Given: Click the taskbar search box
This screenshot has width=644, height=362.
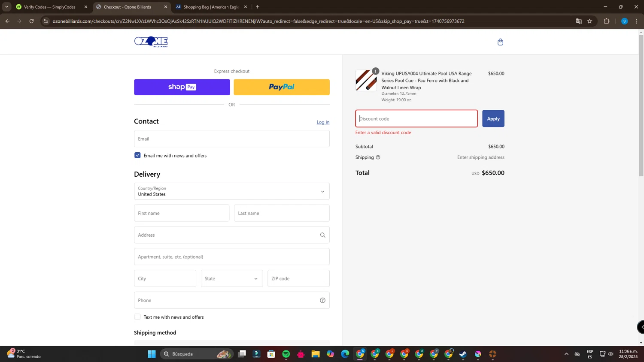Looking at the screenshot, I should point(196,354).
